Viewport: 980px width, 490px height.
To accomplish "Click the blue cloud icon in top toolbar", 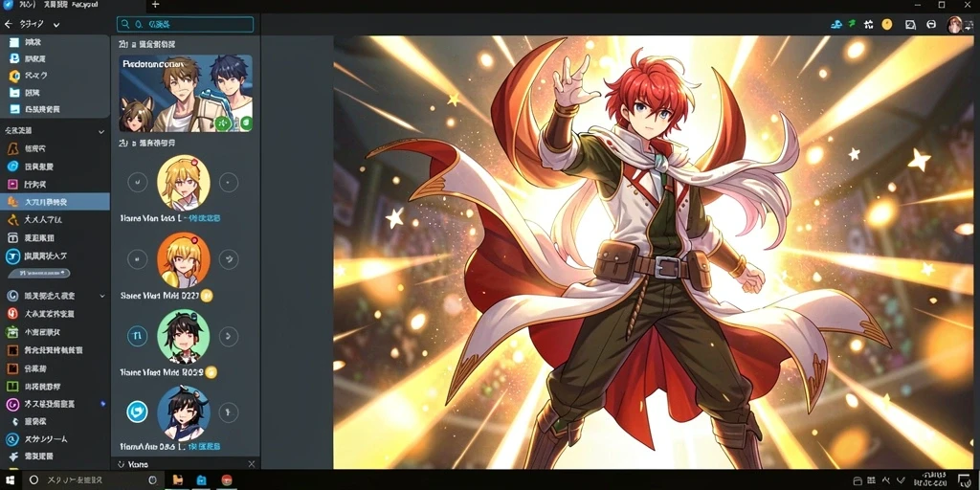I will coord(836,24).
